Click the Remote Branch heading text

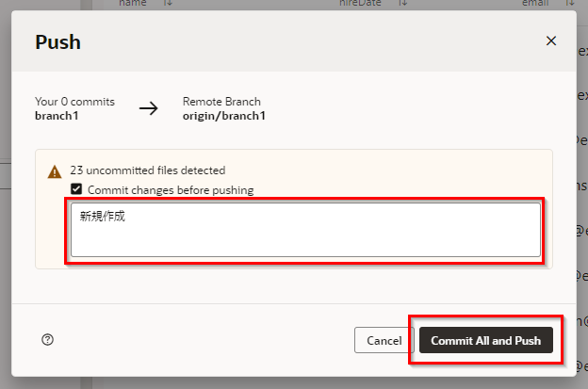point(221,101)
